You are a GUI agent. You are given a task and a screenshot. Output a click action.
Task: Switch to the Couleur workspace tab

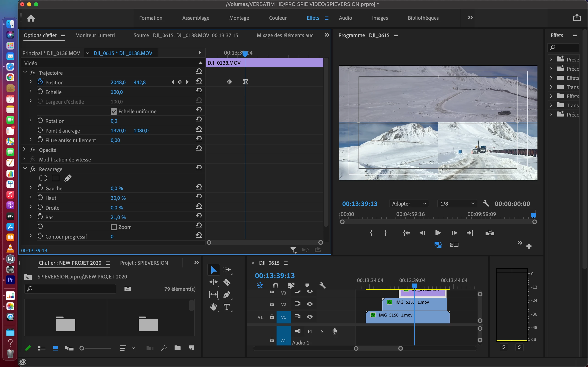point(278,18)
